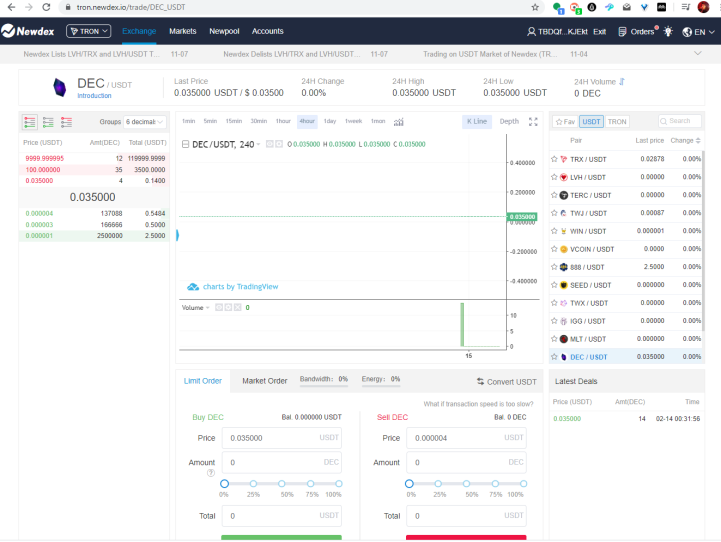Image resolution: width=721 pixels, height=542 pixels.
Task: Expand chart to fullscreen
Action: (x=533, y=122)
